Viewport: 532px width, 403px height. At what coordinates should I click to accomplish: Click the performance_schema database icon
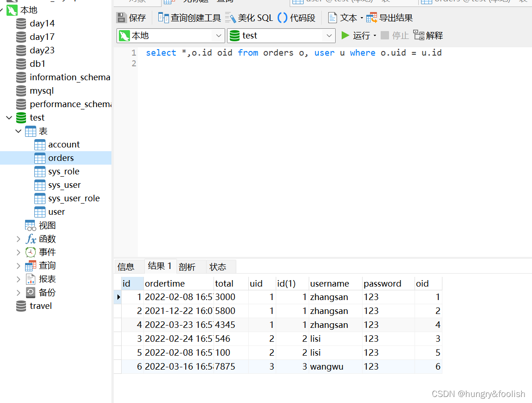click(21, 104)
